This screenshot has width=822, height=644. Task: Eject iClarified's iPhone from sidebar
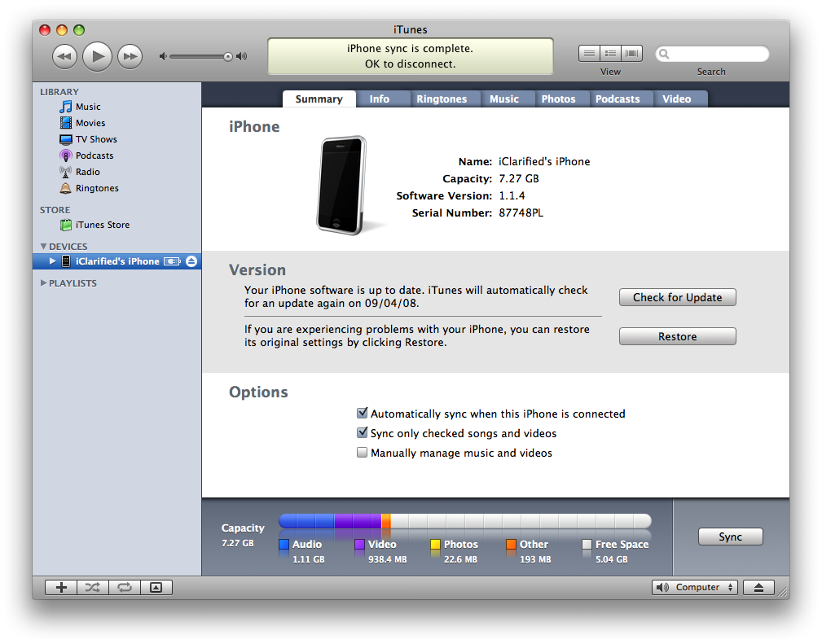(191, 261)
